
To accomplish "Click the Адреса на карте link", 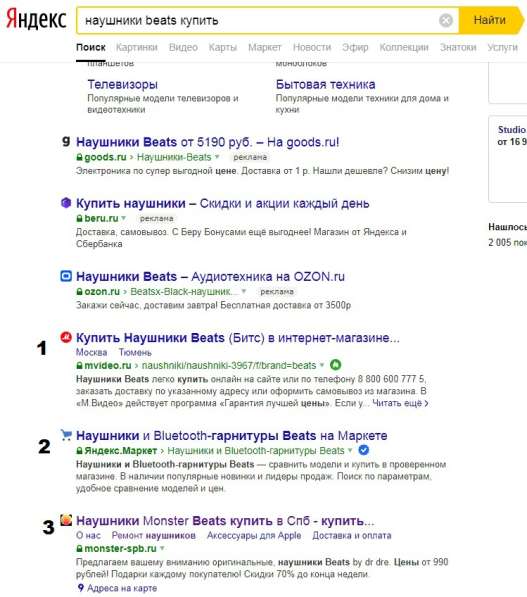I will click(x=122, y=588).
